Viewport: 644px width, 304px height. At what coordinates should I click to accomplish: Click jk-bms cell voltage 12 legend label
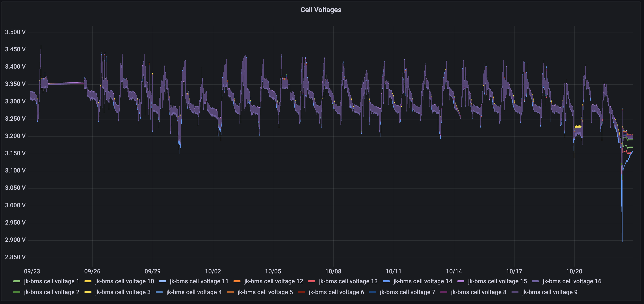coord(274,281)
